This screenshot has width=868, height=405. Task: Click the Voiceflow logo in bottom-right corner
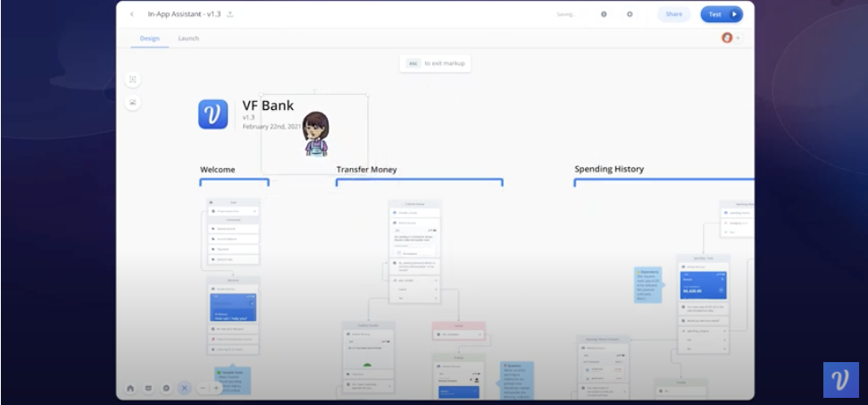click(841, 379)
